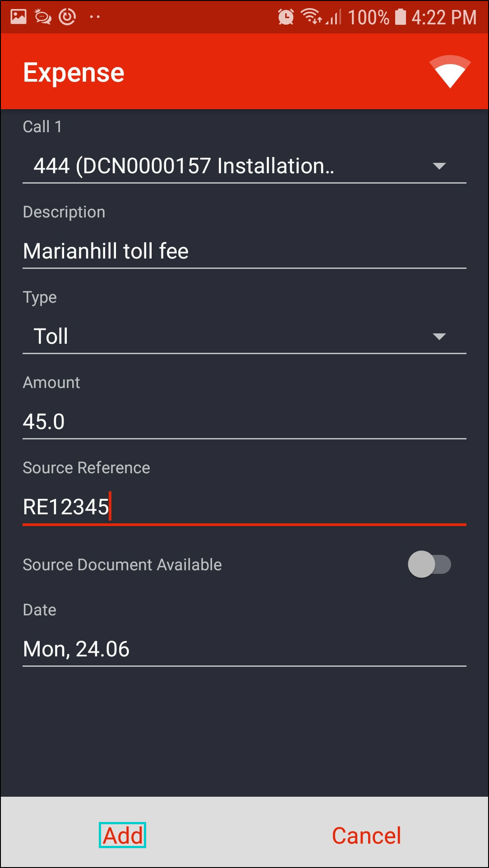
Task: Tap the 4:22 PM clock in status bar
Action: pyautogui.click(x=444, y=18)
